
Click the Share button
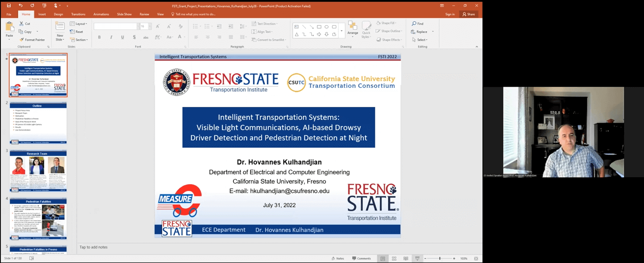[469, 14]
